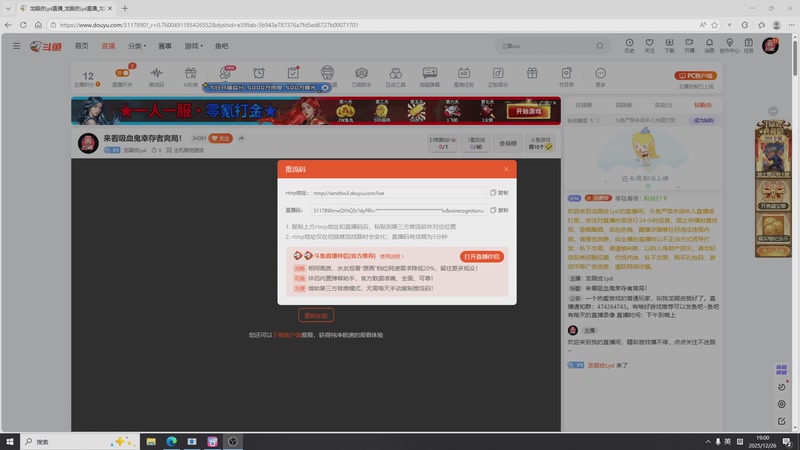Close the 推流码 dialog
The height and width of the screenshot is (450, 800).
[x=506, y=169]
